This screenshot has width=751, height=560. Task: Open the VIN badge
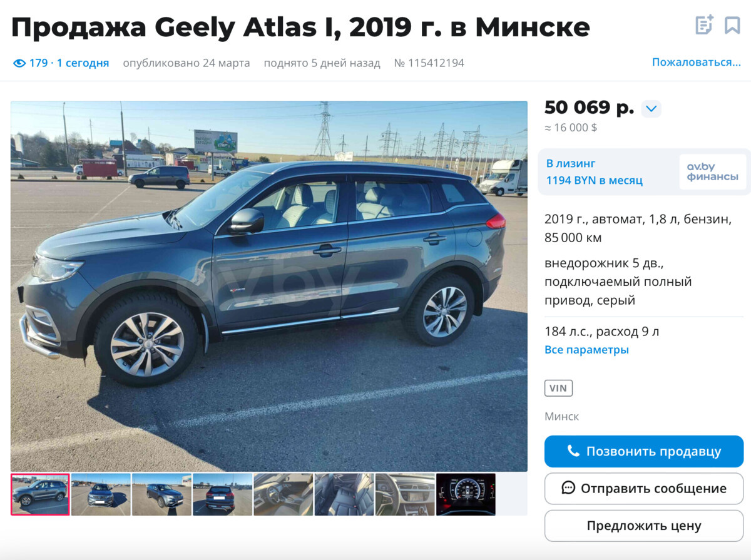coord(558,388)
